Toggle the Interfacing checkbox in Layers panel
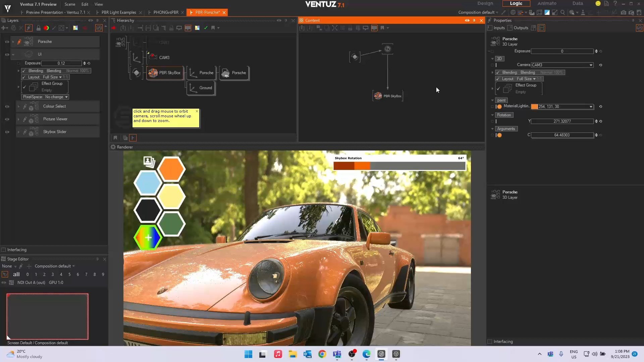Screen dimensions: 644x362 [4, 250]
